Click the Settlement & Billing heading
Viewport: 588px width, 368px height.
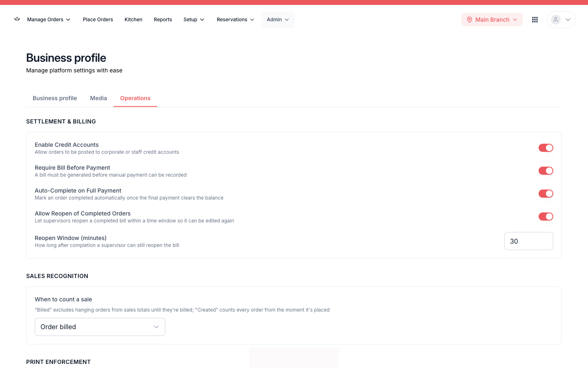61,121
